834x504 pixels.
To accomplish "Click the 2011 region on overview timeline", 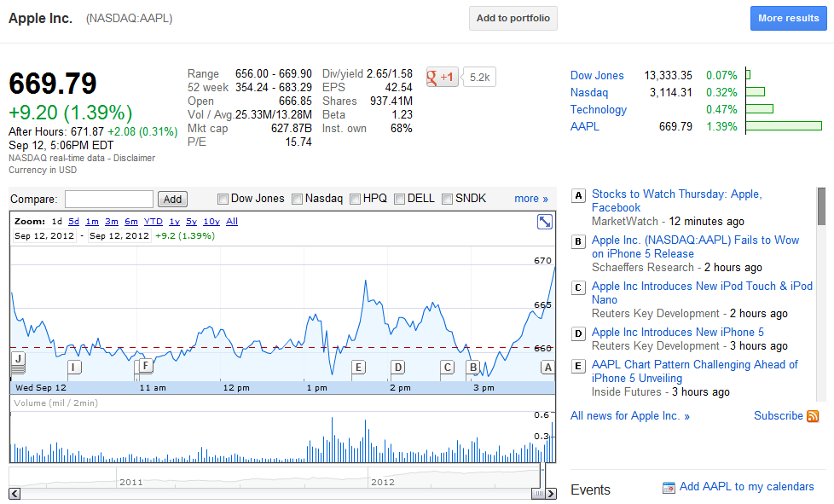I will [130, 482].
